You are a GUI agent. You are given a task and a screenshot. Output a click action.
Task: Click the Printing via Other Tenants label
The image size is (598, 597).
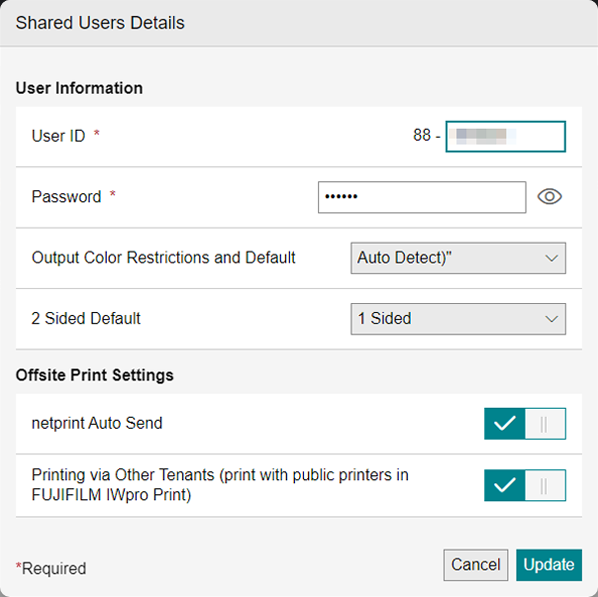pyautogui.click(x=220, y=485)
